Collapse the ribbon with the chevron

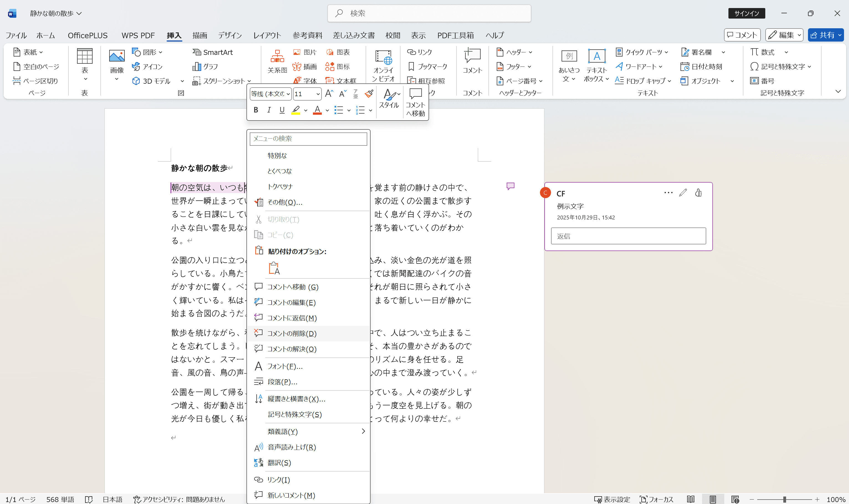pyautogui.click(x=838, y=91)
